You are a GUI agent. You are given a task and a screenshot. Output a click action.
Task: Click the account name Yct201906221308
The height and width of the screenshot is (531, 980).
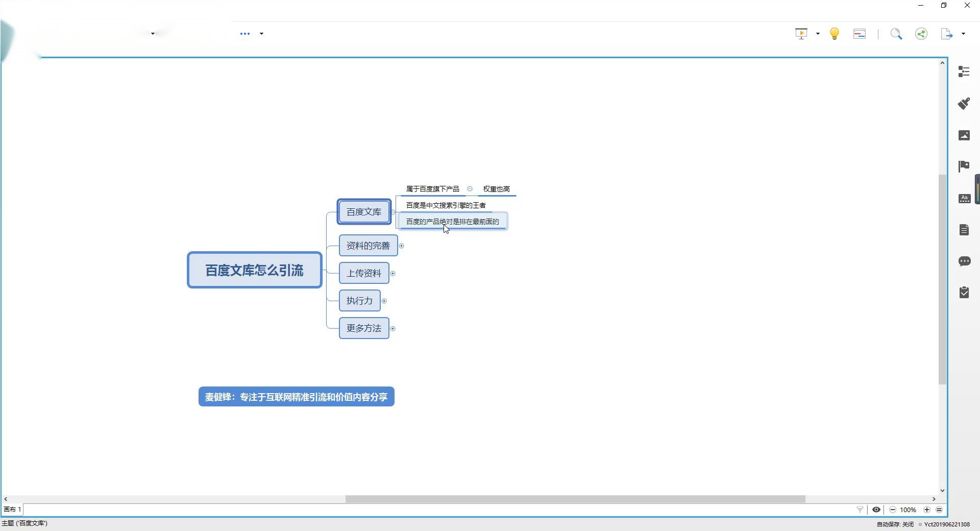click(x=947, y=524)
